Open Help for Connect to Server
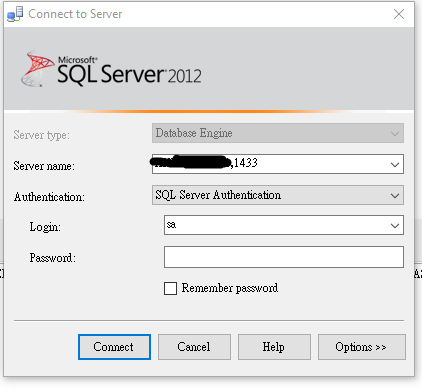The height and width of the screenshot is (388, 422). 274,347
